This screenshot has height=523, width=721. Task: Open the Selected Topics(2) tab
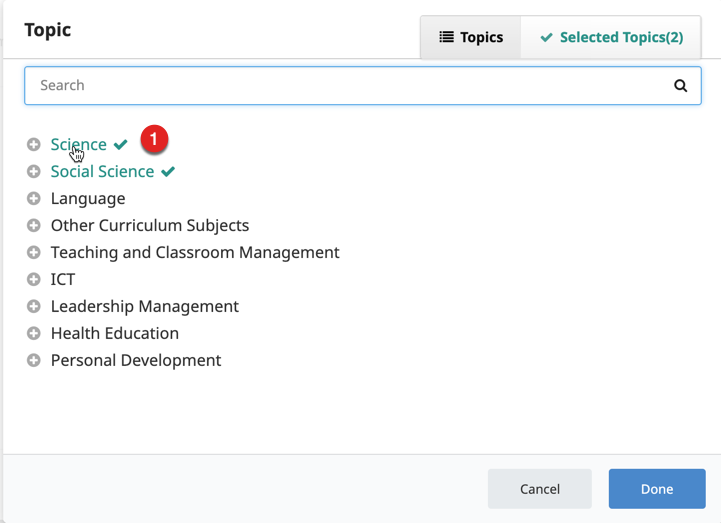click(x=611, y=38)
